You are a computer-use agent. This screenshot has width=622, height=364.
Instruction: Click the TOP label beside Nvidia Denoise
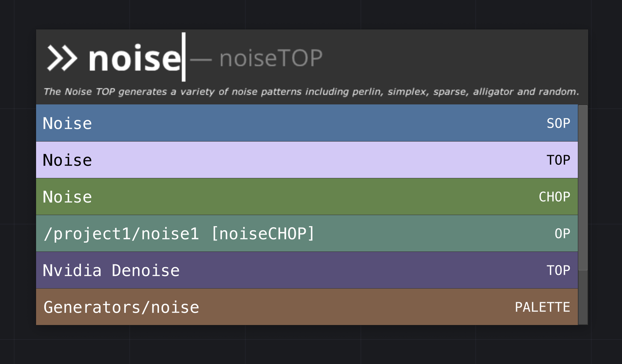(558, 270)
